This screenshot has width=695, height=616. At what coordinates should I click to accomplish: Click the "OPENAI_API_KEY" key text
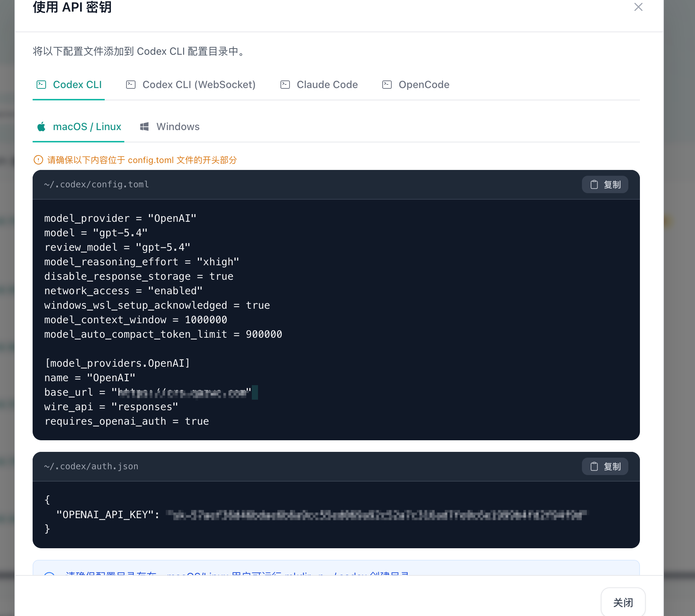tap(105, 515)
